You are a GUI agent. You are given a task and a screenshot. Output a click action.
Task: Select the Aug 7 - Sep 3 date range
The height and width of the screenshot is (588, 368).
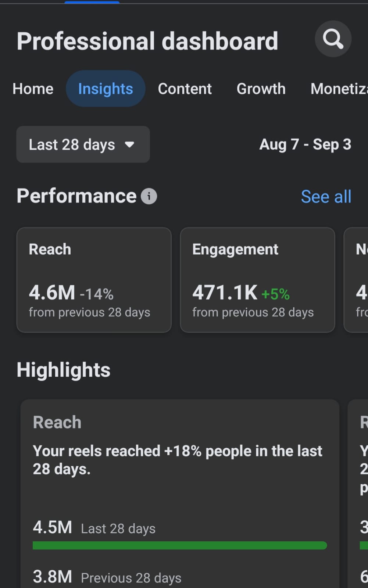[x=305, y=144]
